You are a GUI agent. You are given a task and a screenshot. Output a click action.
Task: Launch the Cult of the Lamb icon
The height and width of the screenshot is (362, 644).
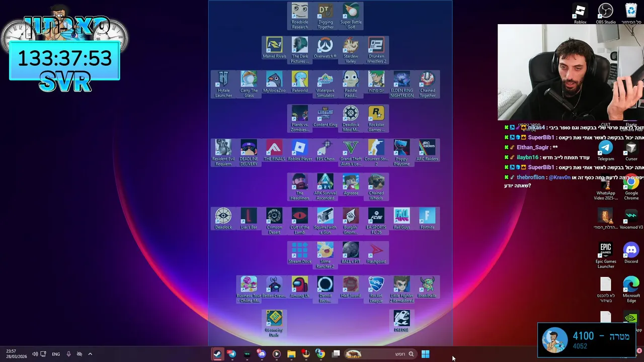(300, 221)
